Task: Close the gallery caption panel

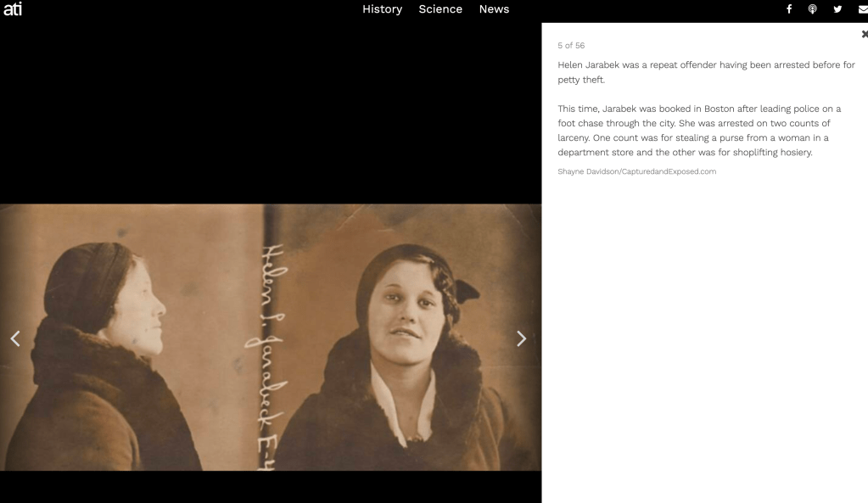Action: (x=865, y=34)
